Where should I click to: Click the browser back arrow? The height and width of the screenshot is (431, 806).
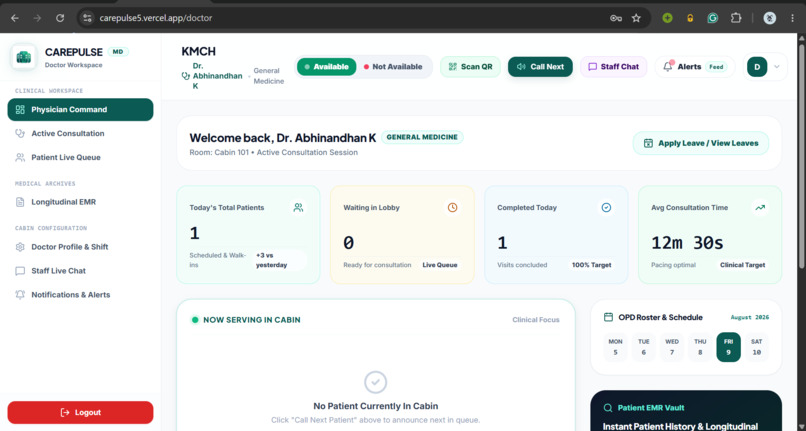[x=15, y=18]
